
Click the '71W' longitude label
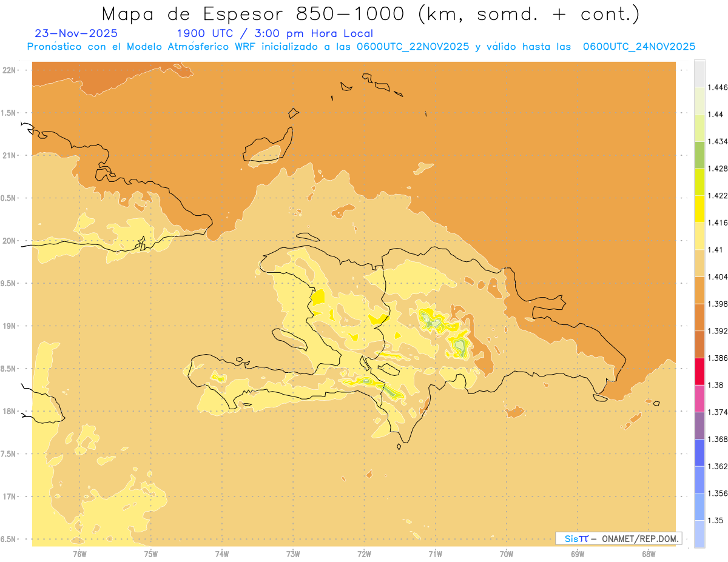tap(436, 554)
